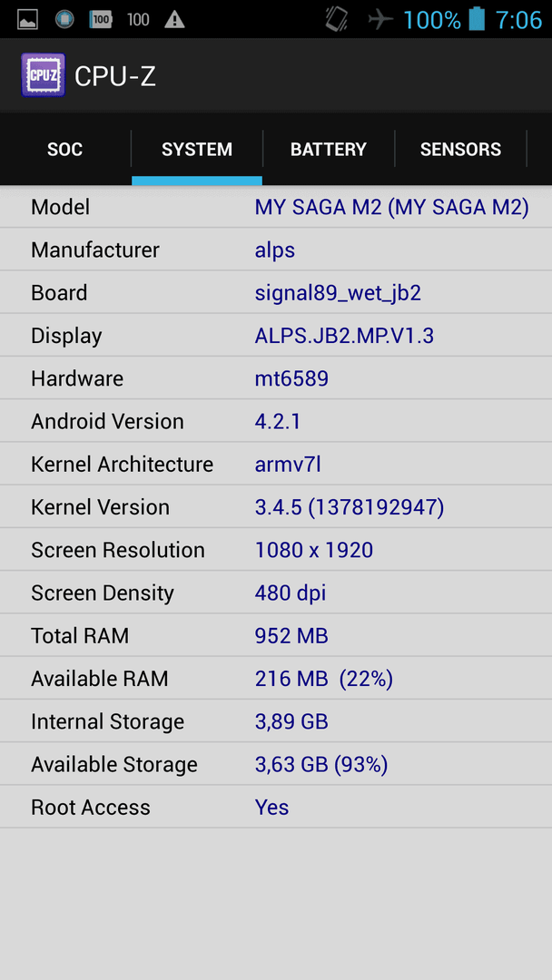Tap the 7:06 clock in status bar
The width and height of the screenshot is (552, 980).
click(x=519, y=19)
